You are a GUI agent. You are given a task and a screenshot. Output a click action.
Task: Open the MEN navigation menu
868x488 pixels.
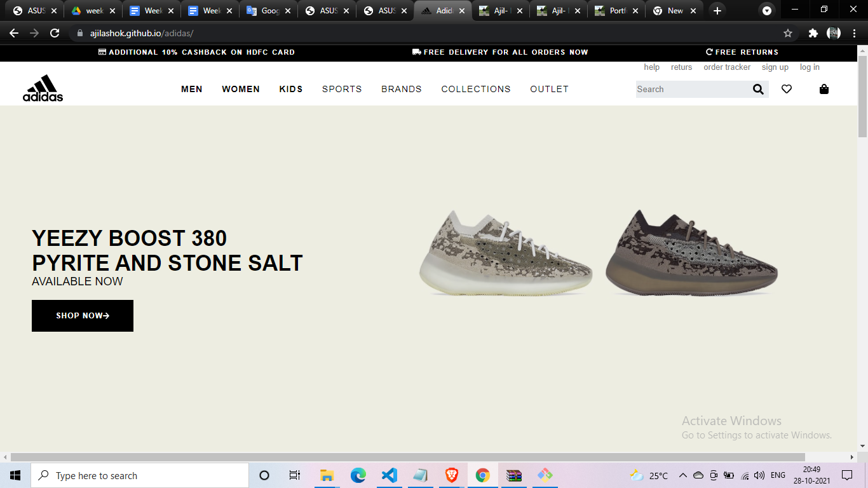tap(191, 89)
